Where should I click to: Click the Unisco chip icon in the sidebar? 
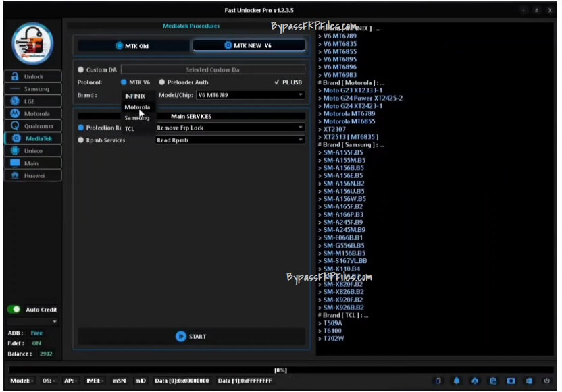coord(15,150)
